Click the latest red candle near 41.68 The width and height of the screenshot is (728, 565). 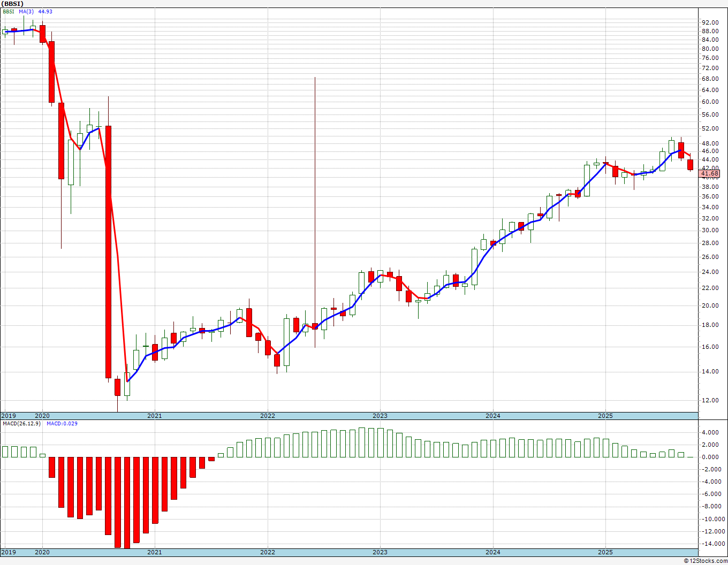pos(691,165)
